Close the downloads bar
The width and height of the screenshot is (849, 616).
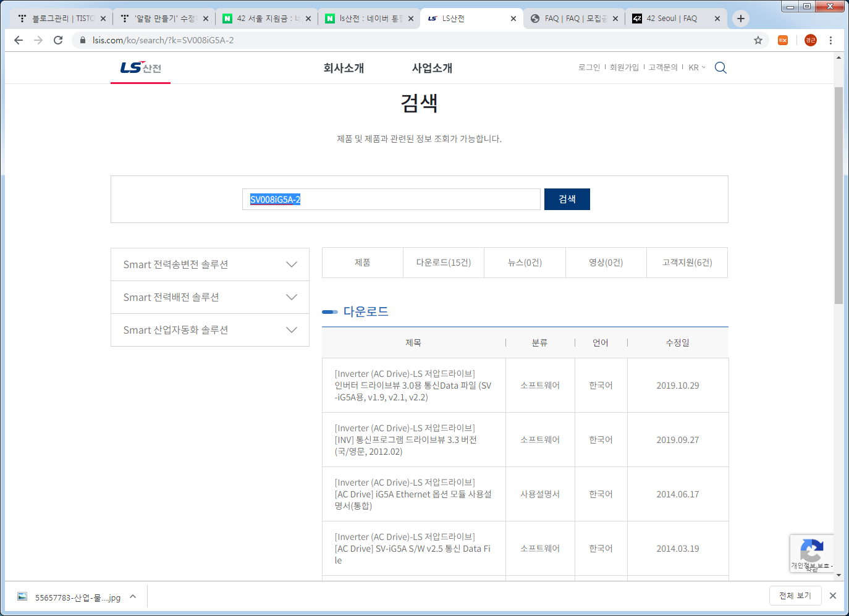point(833,596)
